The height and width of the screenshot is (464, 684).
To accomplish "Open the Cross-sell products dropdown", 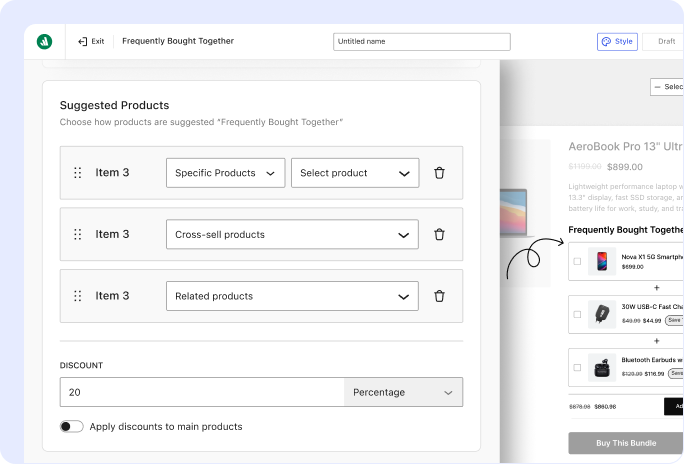I will 292,235.
